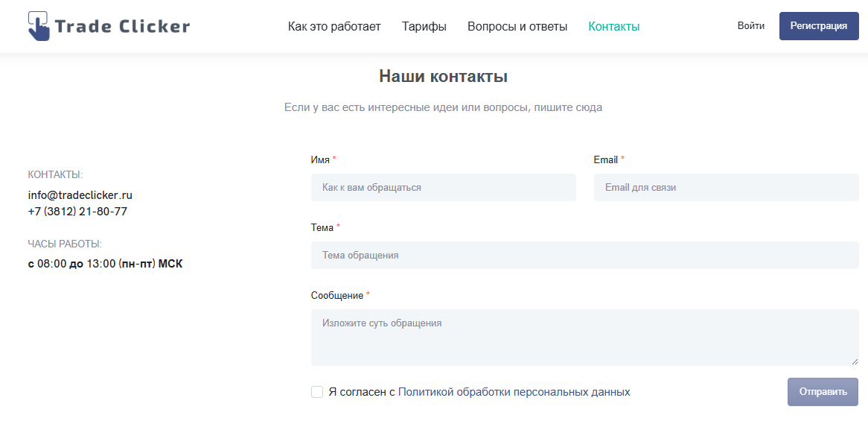Click the КОНТАКТЫ: section label
Screen dimensions: 868x421
coord(55,175)
